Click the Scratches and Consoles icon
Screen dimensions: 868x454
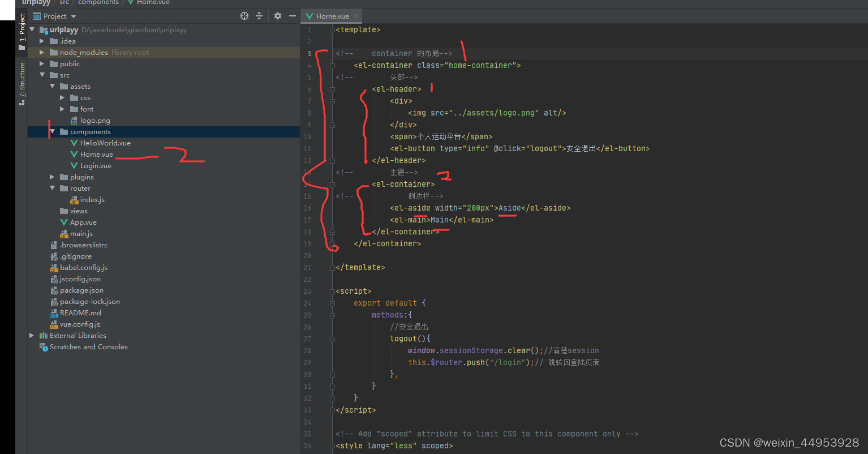pyautogui.click(x=44, y=346)
